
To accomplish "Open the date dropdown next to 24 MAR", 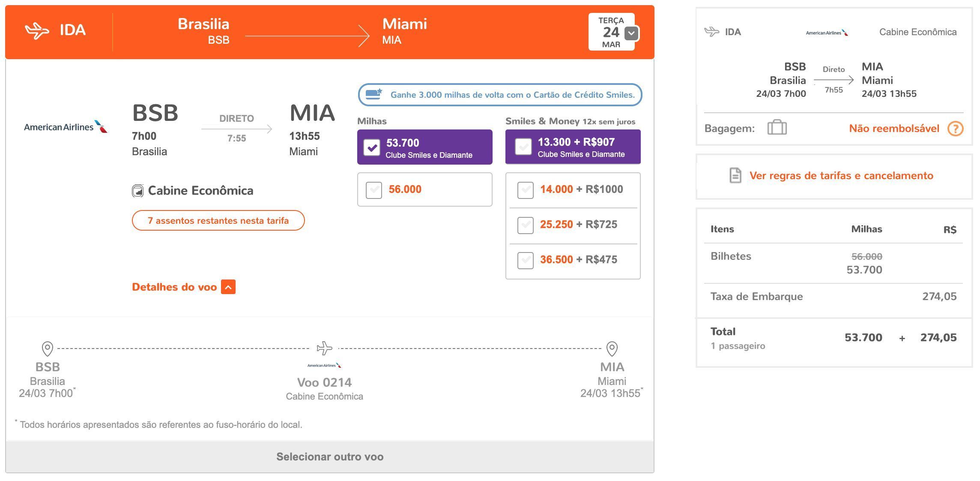I will coord(631,33).
